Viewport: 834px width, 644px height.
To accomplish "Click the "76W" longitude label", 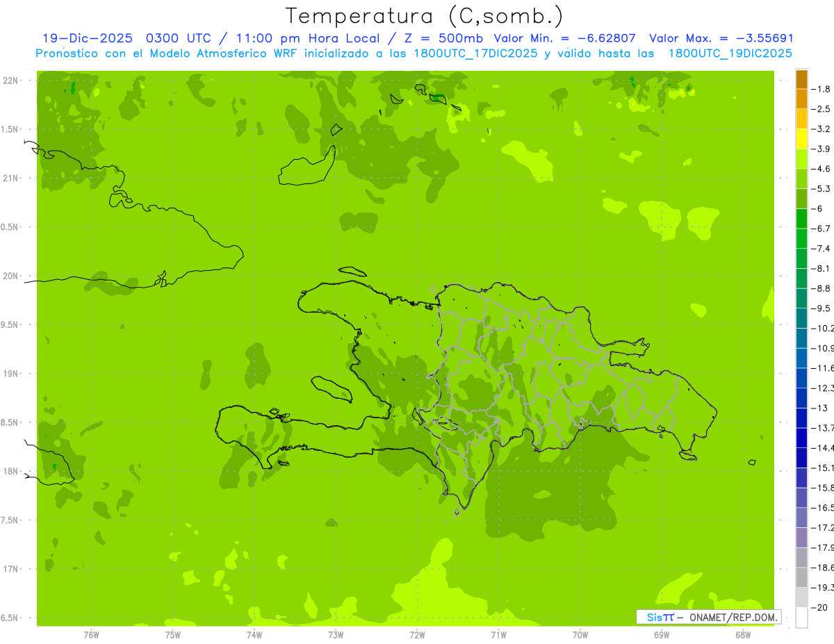I will pos(91,635).
